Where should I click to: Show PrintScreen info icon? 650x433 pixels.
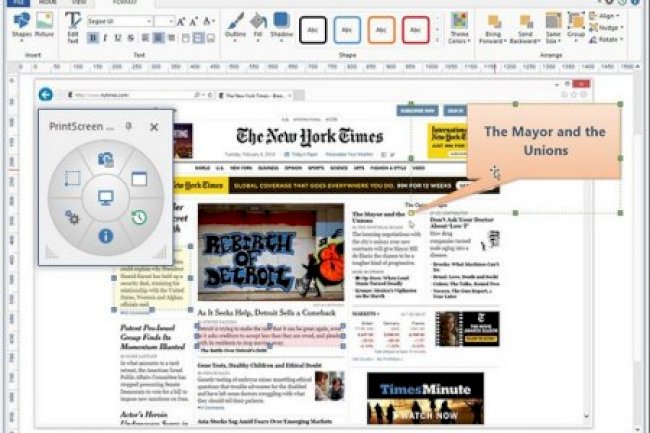106,236
